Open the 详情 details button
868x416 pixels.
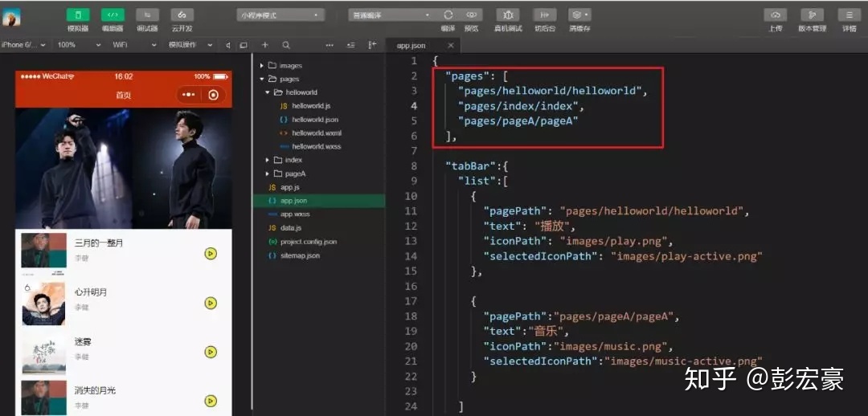[849, 15]
